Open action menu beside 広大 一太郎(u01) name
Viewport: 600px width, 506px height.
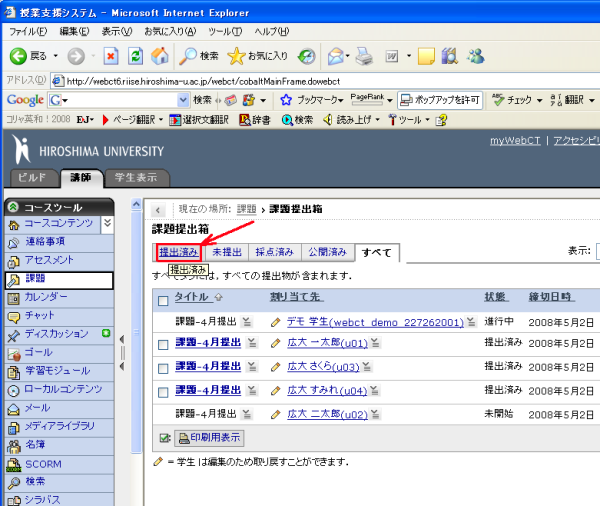pyautogui.click(x=375, y=343)
